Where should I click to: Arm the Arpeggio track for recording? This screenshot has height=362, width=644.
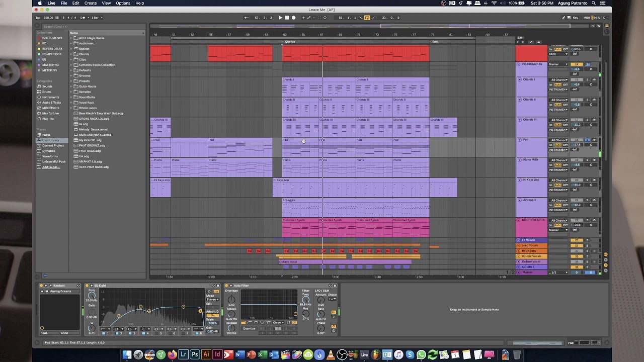click(594, 200)
